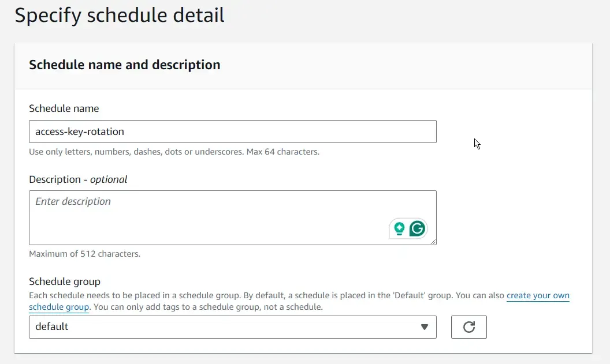Open Grammarly suggestions via the lightbulb icon
The width and height of the screenshot is (610, 364).
[400, 228]
